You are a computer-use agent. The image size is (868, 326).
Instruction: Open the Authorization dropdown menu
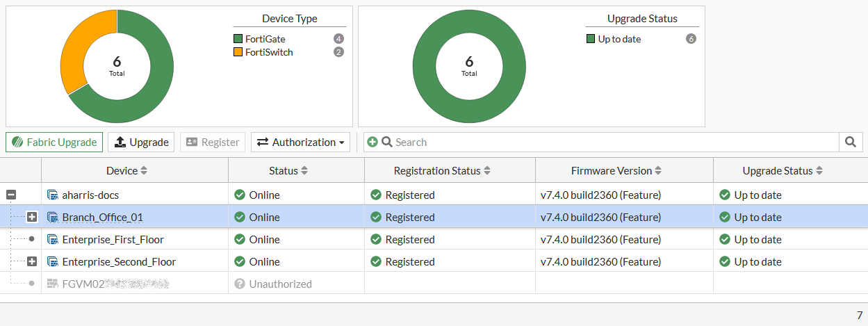click(x=300, y=142)
